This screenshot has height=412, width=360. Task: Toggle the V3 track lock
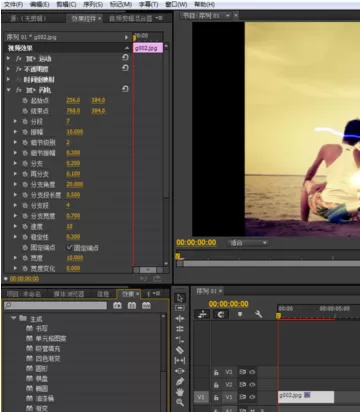coord(216,372)
